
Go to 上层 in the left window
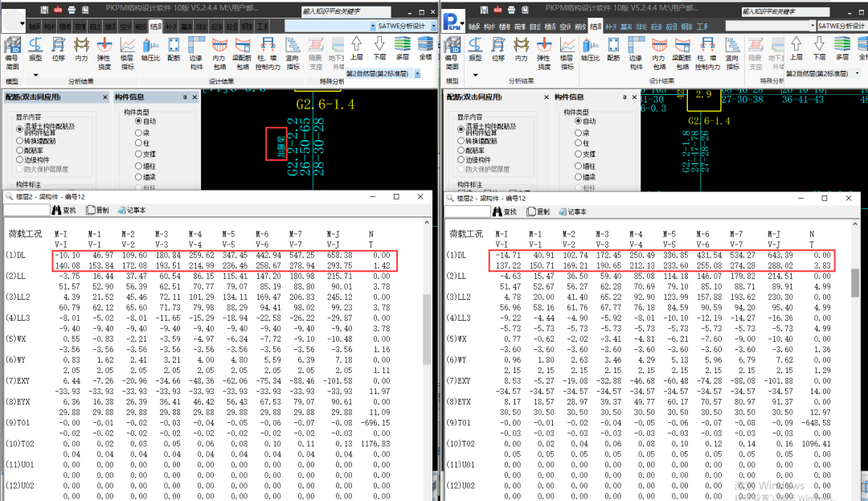point(357,49)
